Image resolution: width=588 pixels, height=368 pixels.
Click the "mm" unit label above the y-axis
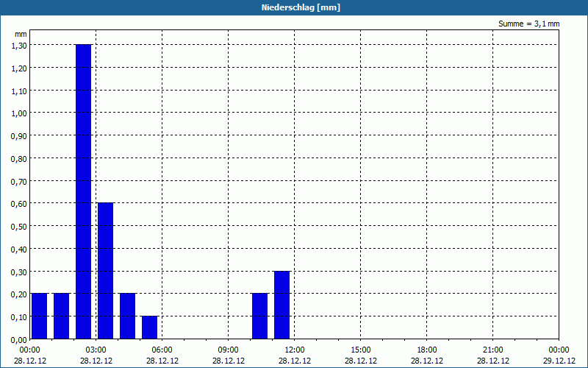click(21, 34)
